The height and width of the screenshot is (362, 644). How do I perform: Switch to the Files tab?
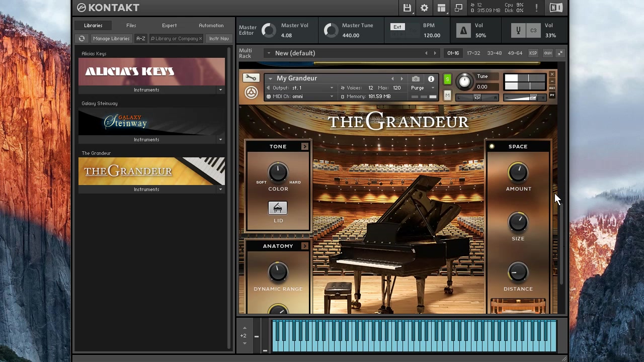coord(131,25)
